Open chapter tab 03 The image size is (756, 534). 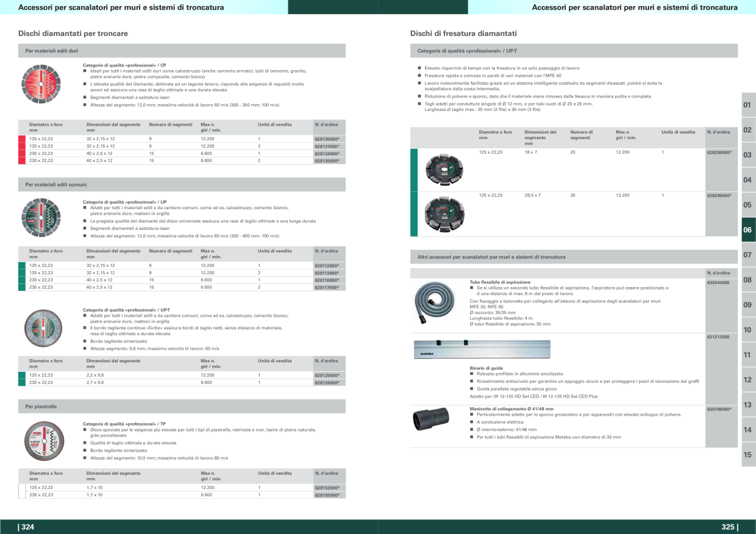(748, 155)
